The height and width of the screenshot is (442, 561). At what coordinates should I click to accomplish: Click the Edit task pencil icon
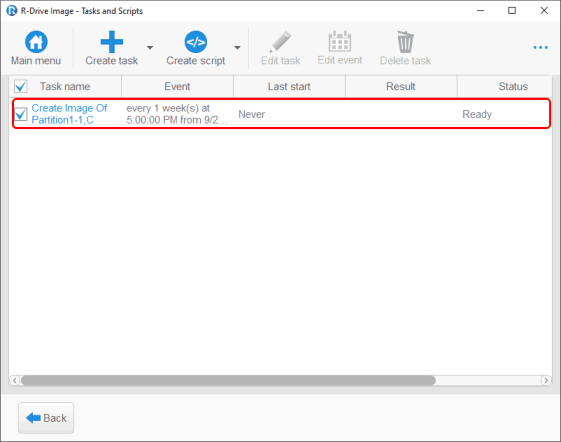280,42
